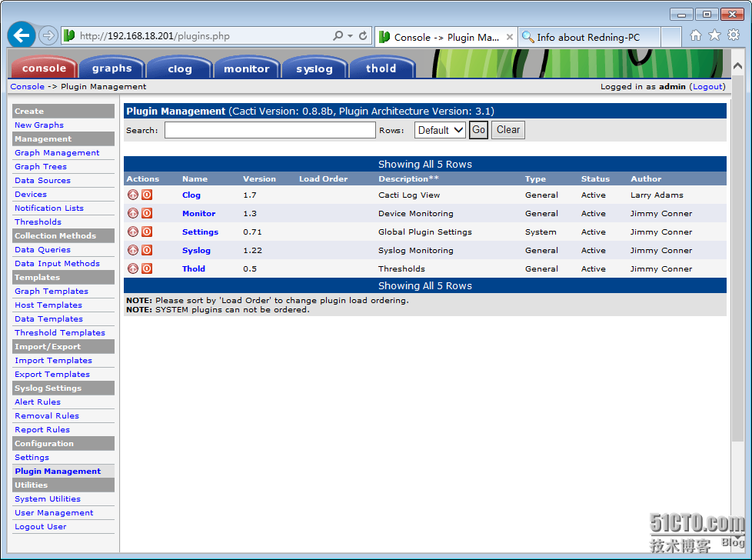Click the address bar search magnifier icon
The width and height of the screenshot is (752, 560).
338,35
